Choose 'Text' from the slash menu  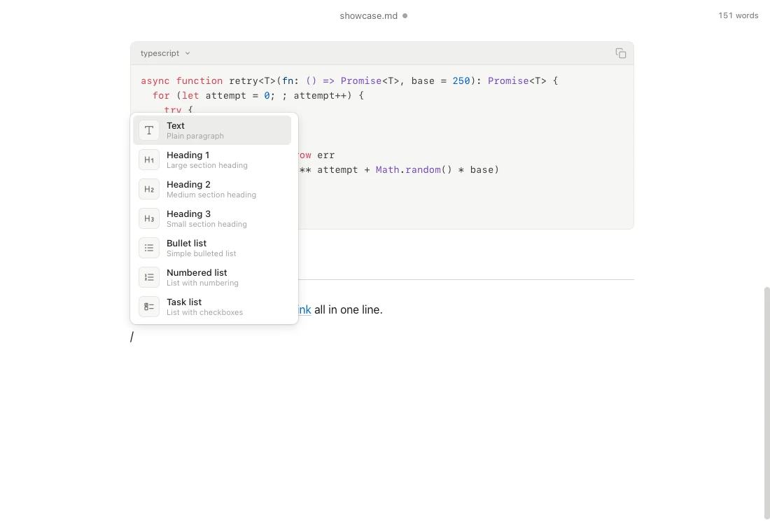click(212, 130)
